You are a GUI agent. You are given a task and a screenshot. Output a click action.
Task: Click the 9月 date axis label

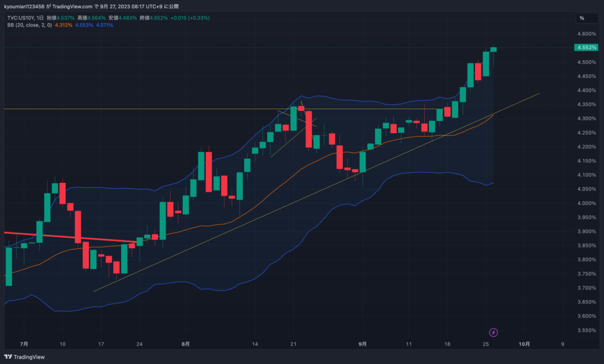[x=363, y=344]
